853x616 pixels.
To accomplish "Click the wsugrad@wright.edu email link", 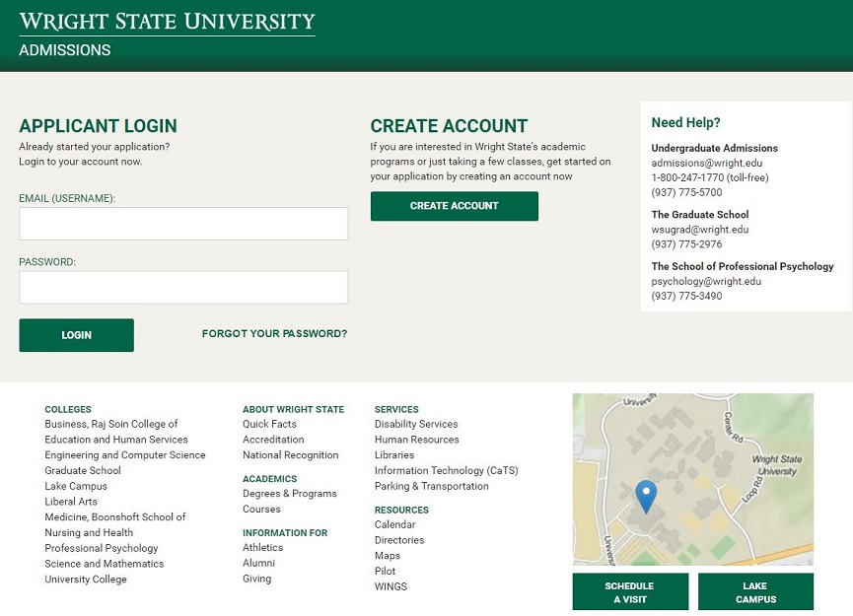I will pyautogui.click(x=700, y=230).
